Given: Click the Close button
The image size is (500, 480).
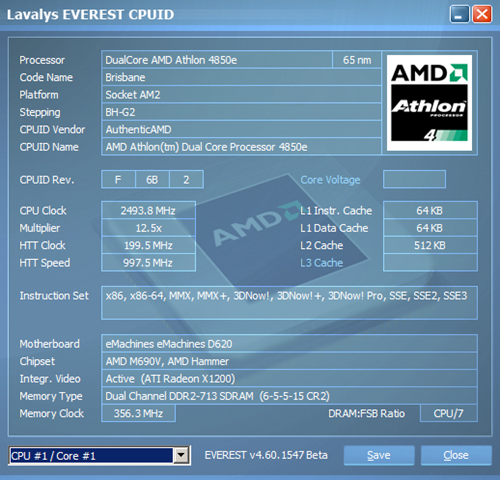Looking at the screenshot, I should (x=456, y=455).
